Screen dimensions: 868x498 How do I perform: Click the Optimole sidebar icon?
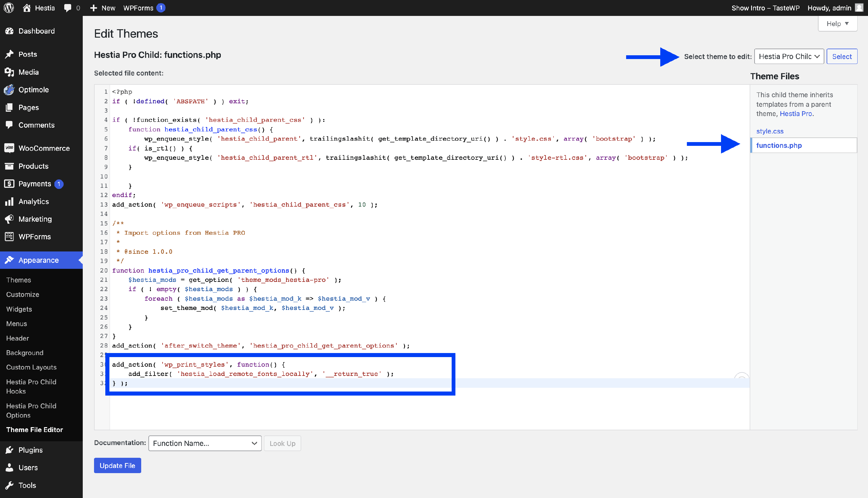pyautogui.click(x=9, y=90)
